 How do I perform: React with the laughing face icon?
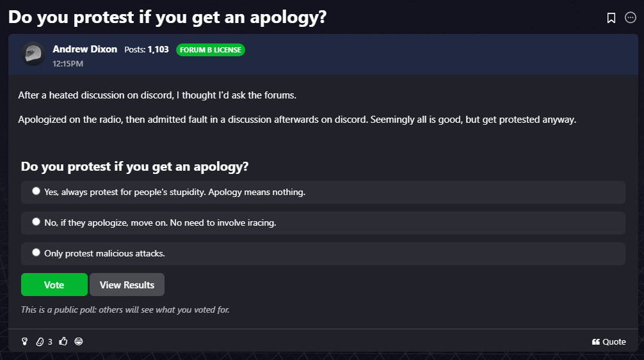coord(79,341)
